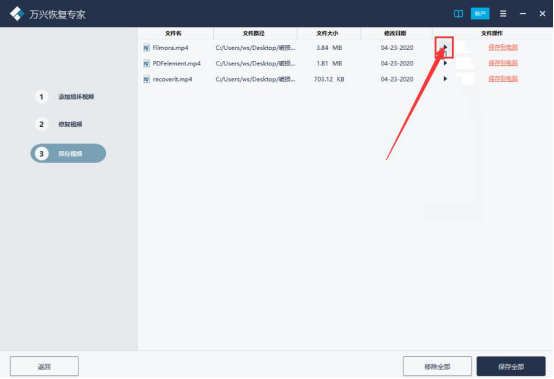Select step 3 保存视频
The width and height of the screenshot is (554, 379).
(x=68, y=153)
